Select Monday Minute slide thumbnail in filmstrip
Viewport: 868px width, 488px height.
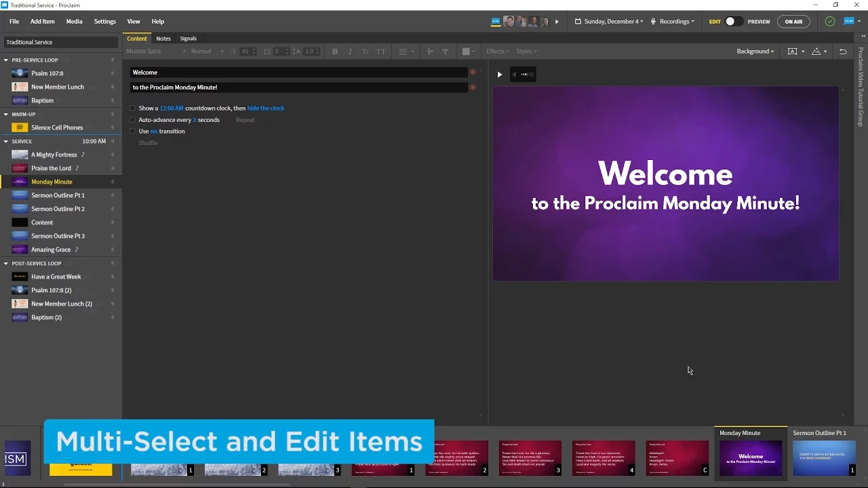(x=751, y=457)
